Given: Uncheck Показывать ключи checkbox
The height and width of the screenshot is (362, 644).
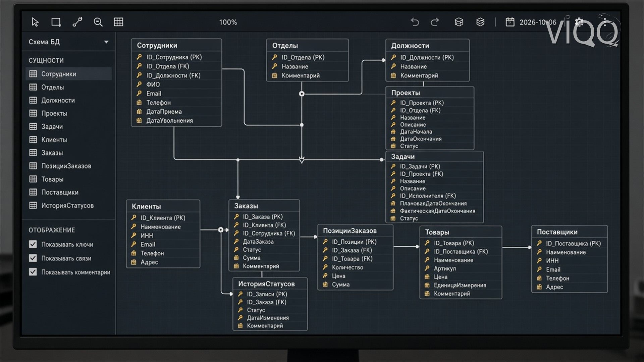Looking at the screenshot, I should [x=33, y=244].
